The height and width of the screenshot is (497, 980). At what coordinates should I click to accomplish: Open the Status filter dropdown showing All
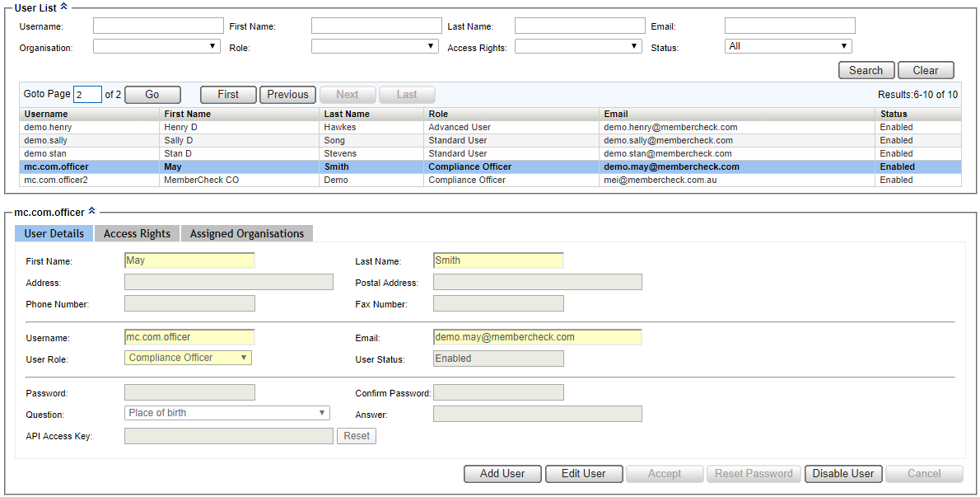788,46
